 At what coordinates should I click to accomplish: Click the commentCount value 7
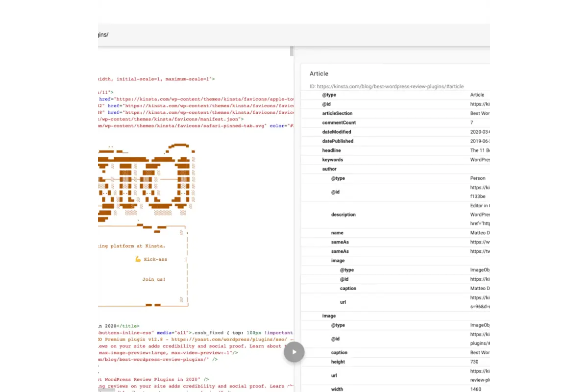click(x=472, y=122)
